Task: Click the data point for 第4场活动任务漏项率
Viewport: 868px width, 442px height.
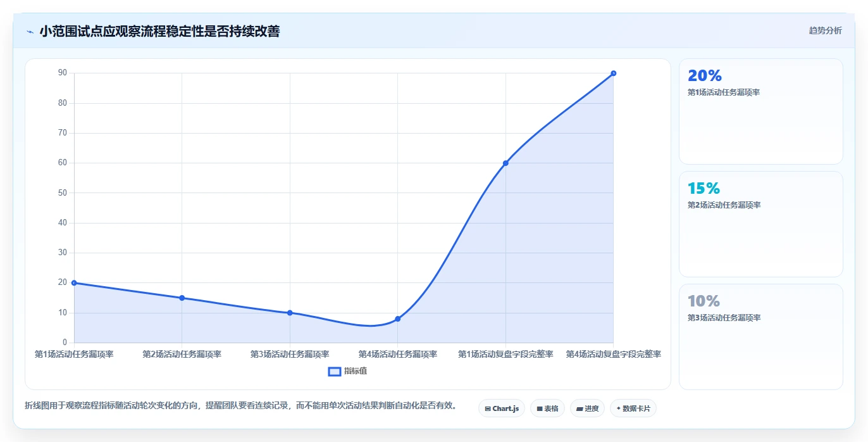Action: [x=397, y=319]
